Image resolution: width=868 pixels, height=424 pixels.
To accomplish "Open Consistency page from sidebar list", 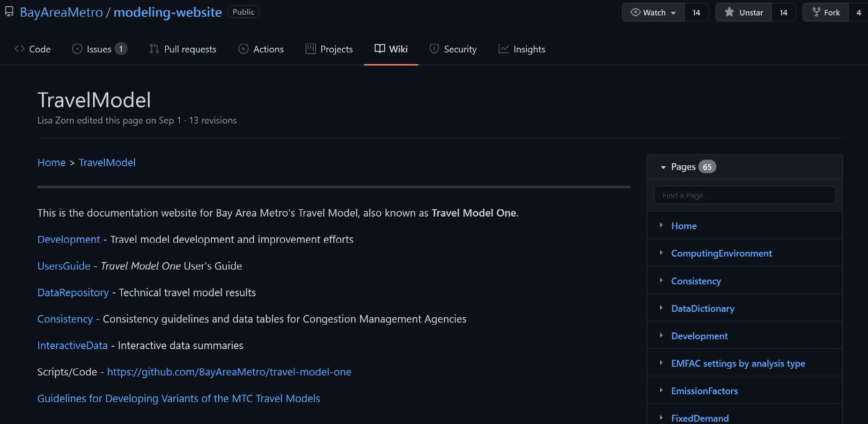I will tap(696, 281).
